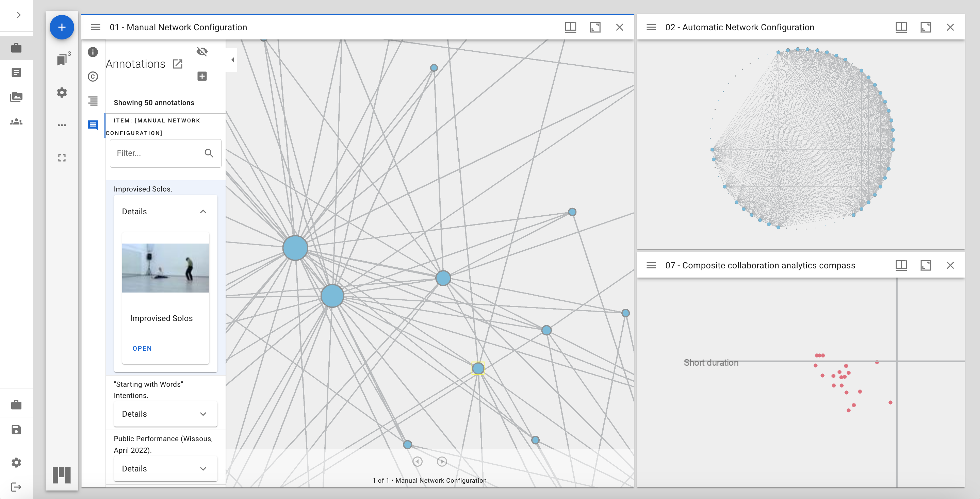Click the yellow-highlighted network node
Screen dimensions: 980x499
click(478, 368)
